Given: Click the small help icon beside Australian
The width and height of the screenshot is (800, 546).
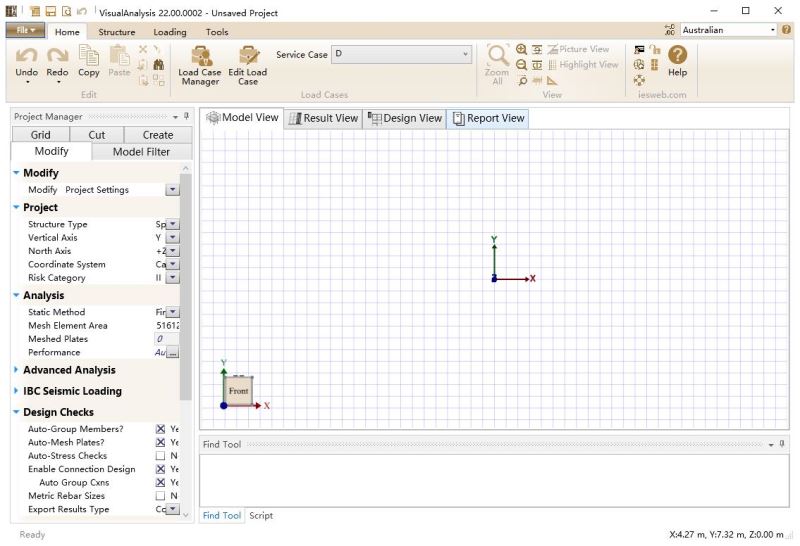Looking at the screenshot, I should [x=786, y=30].
